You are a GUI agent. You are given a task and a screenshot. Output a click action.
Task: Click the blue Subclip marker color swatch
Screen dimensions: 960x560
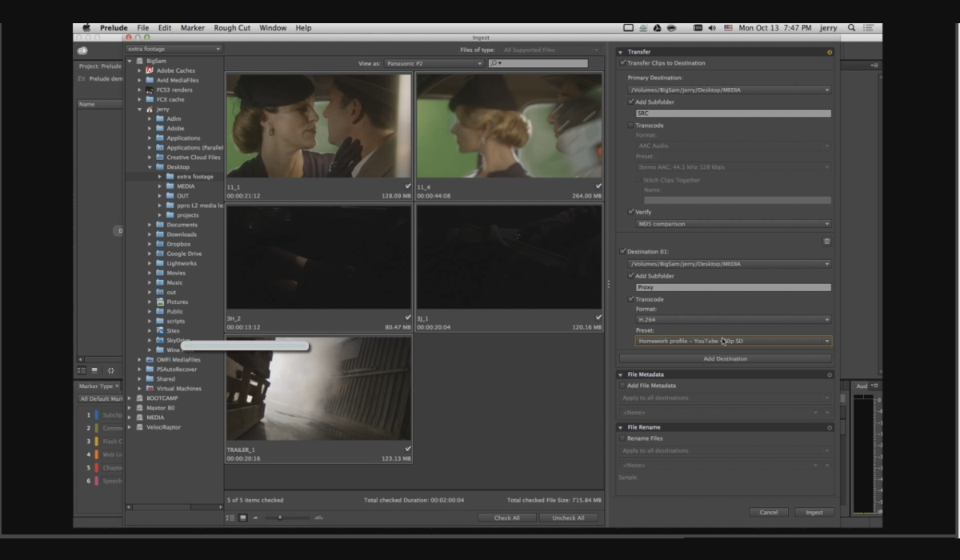pos(96,415)
